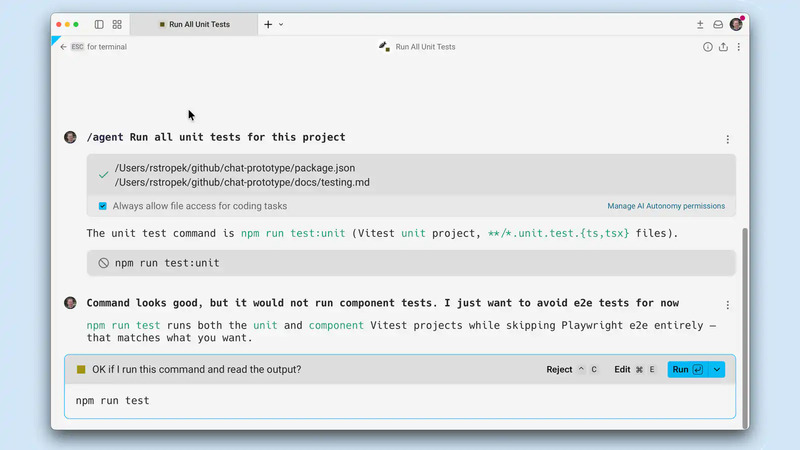Screen dimensions: 800x450
Task: Add a new tab with plus icon
Action: (x=268, y=24)
